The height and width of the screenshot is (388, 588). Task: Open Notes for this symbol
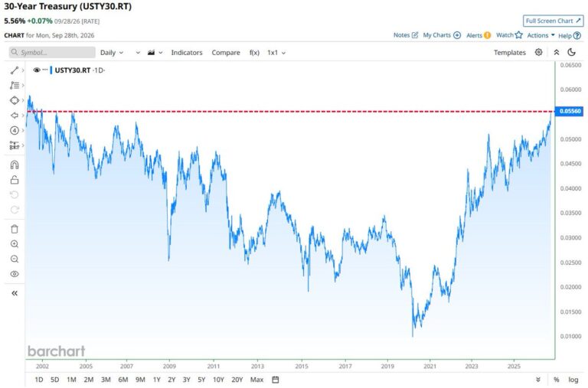[405, 35]
